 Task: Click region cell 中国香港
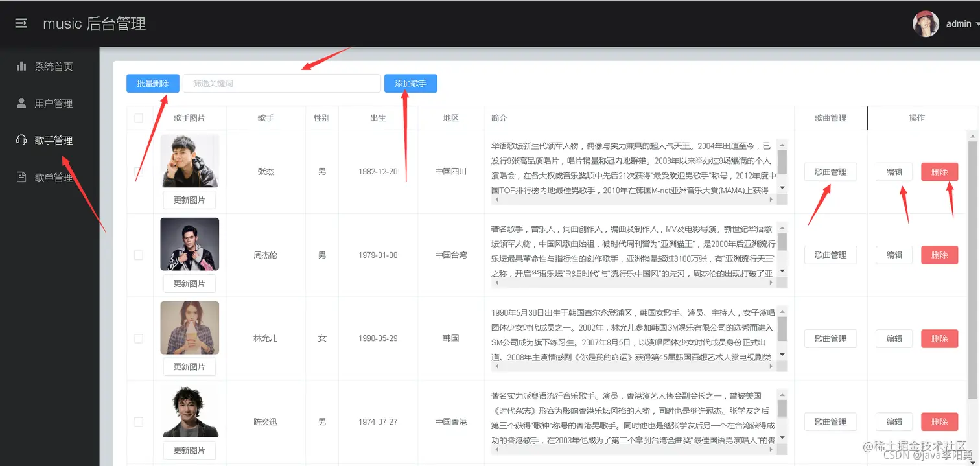451,422
